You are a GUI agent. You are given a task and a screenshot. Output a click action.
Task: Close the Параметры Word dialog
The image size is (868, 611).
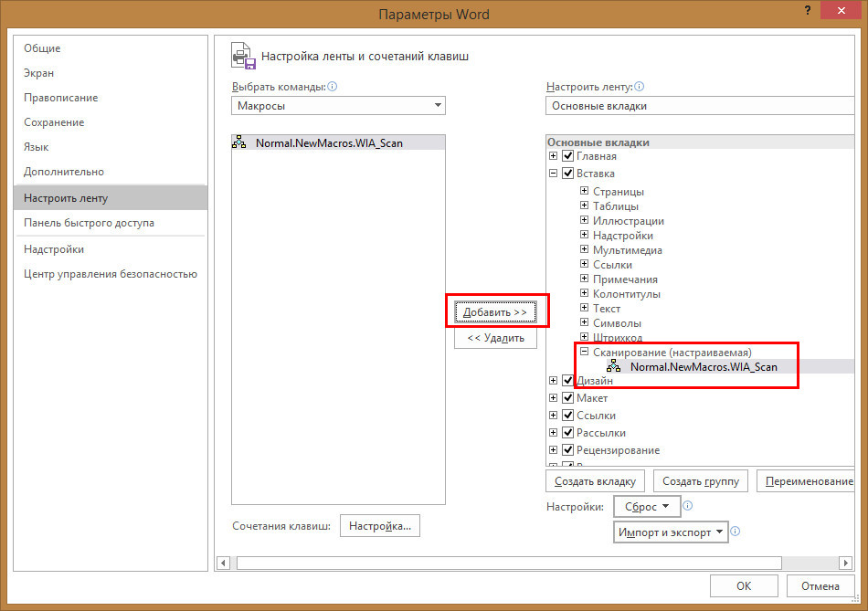click(x=842, y=11)
